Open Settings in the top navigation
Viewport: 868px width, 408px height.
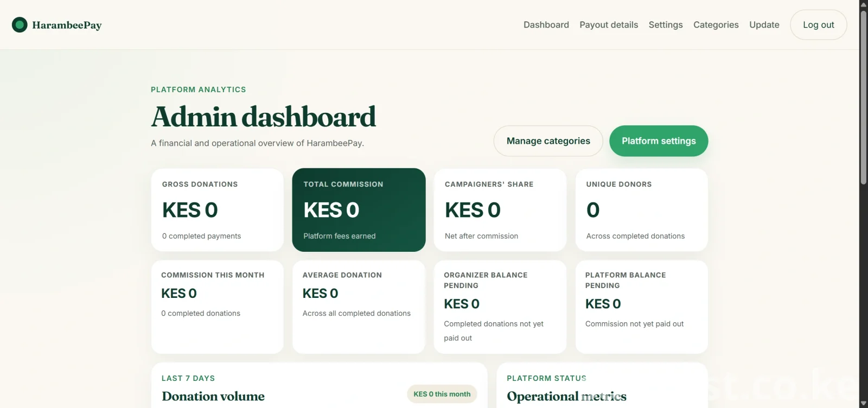666,25
